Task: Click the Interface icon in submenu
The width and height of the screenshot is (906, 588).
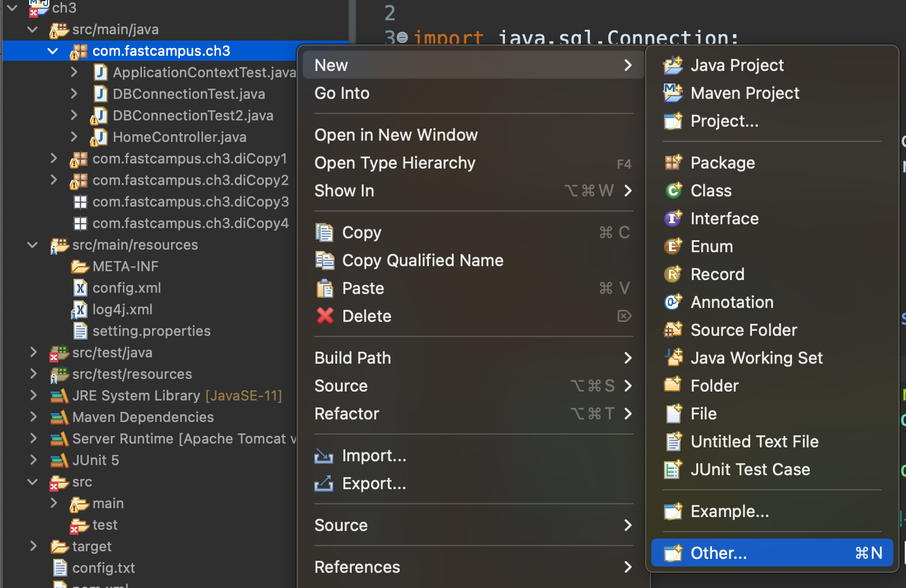Action: click(673, 219)
